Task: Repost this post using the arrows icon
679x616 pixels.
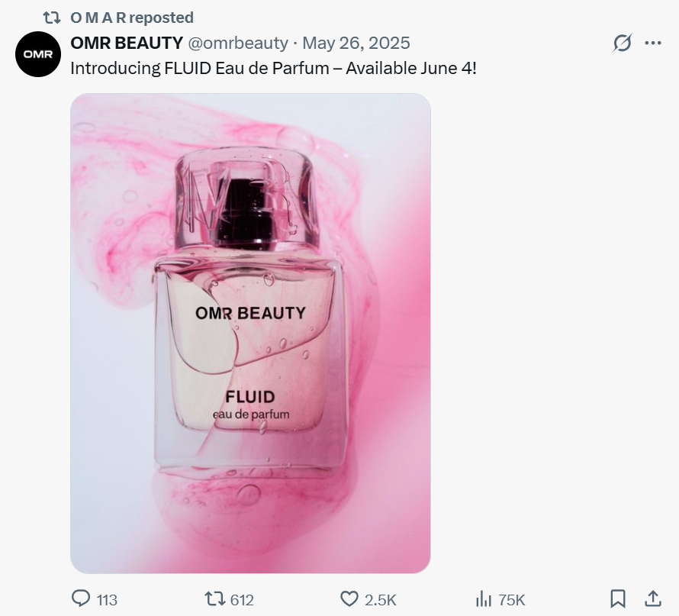Action: tap(215, 598)
